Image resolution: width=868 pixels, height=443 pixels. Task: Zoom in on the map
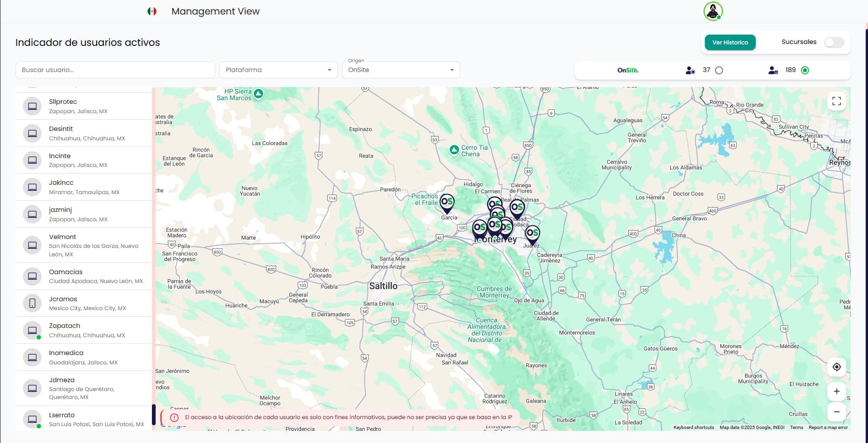click(x=837, y=392)
